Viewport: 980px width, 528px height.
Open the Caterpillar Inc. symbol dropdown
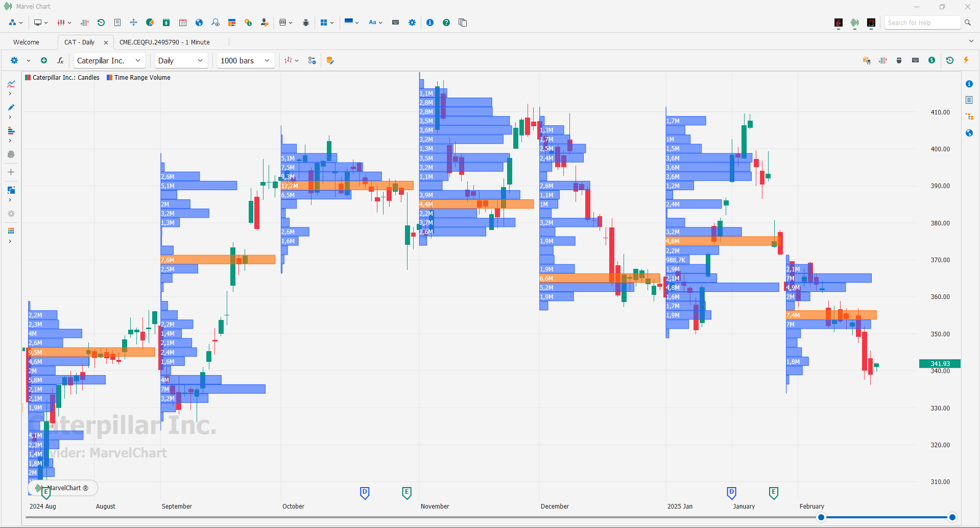pos(109,60)
